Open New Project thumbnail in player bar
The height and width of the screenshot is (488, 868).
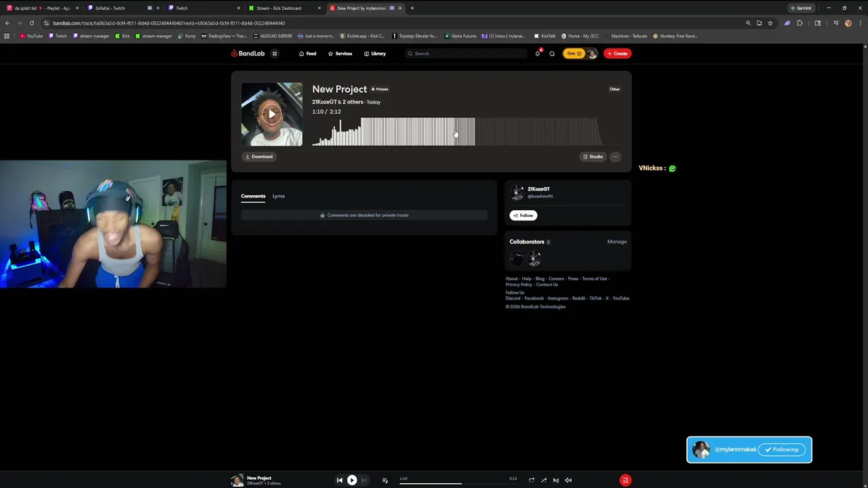point(237,480)
